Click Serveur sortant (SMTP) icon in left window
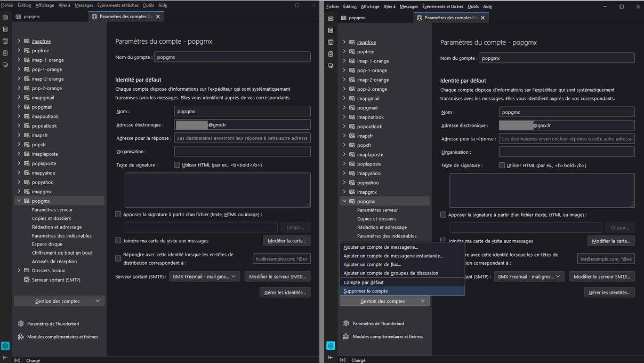 tap(27, 280)
